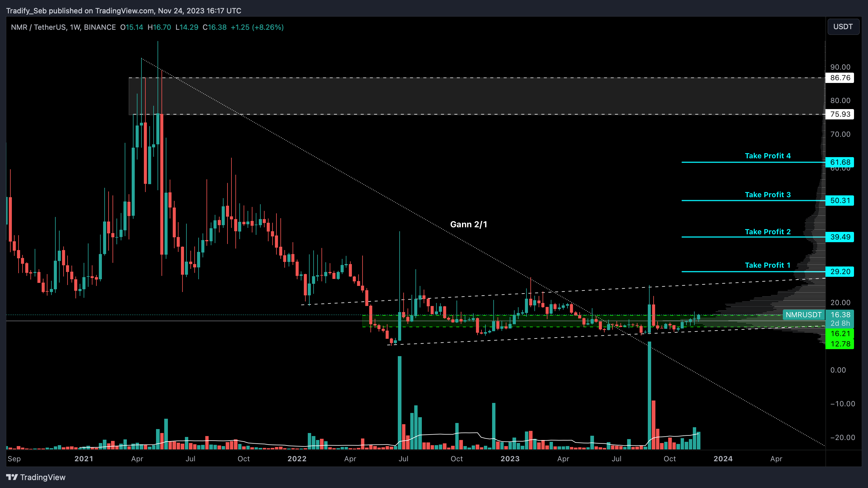Click the 16.38 current price tag
Viewport: 868px width, 488px height.
(840, 315)
